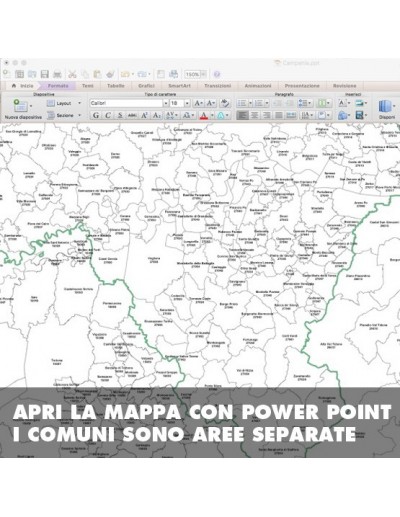This screenshot has height=517, width=400.
Task: Open the Help question-mark icon
Action: pyautogui.click(x=217, y=74)
